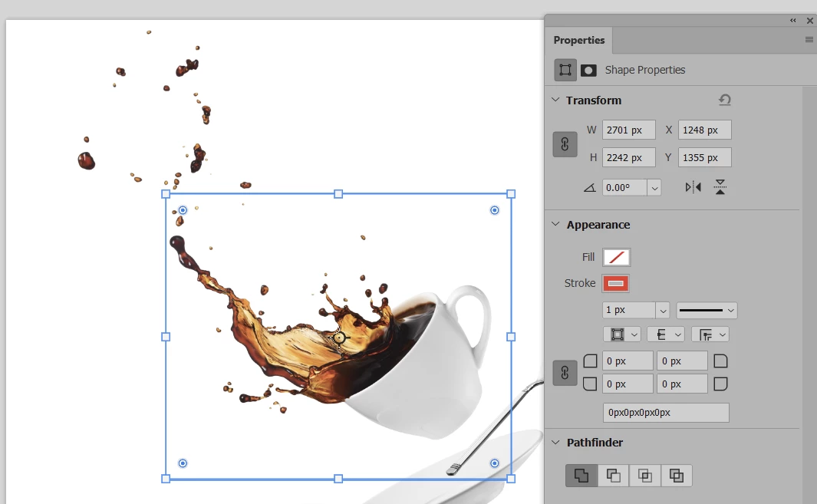Flip the shape vertically
Screen dimensions: 817x504
click(x=720, y=187)
